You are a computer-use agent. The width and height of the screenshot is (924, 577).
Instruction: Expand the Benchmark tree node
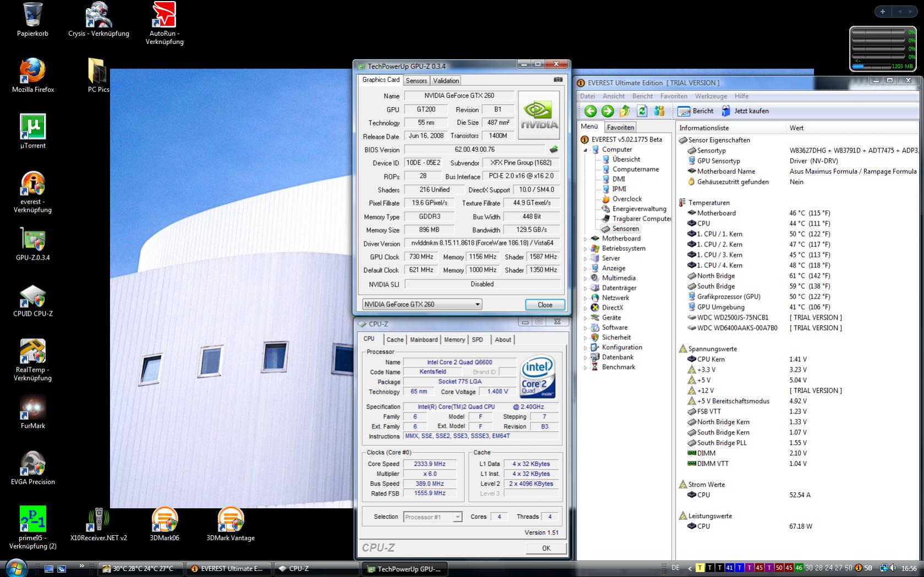pos(586,367)
